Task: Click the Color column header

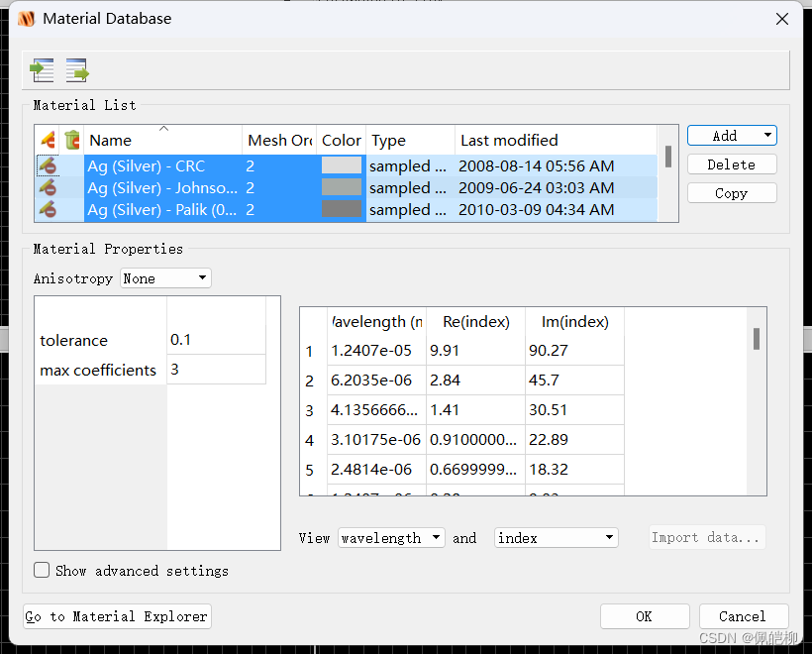Action: coord(342,140)
